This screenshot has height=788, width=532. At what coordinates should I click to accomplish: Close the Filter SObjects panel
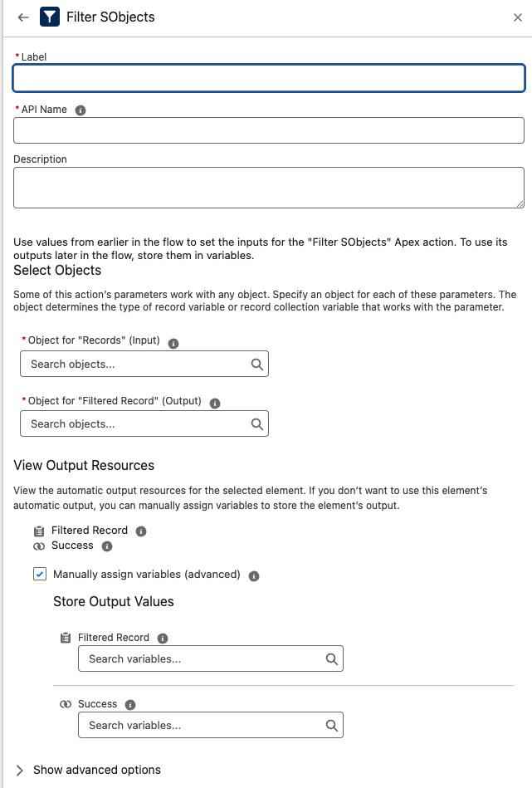click(x=518, y=17)
